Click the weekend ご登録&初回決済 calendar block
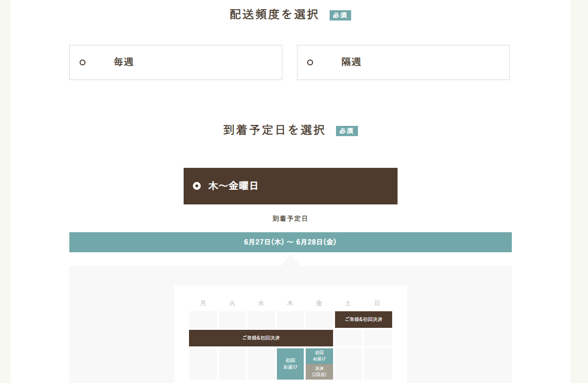Viewport: 588px width, 383px height. [363, 320]
